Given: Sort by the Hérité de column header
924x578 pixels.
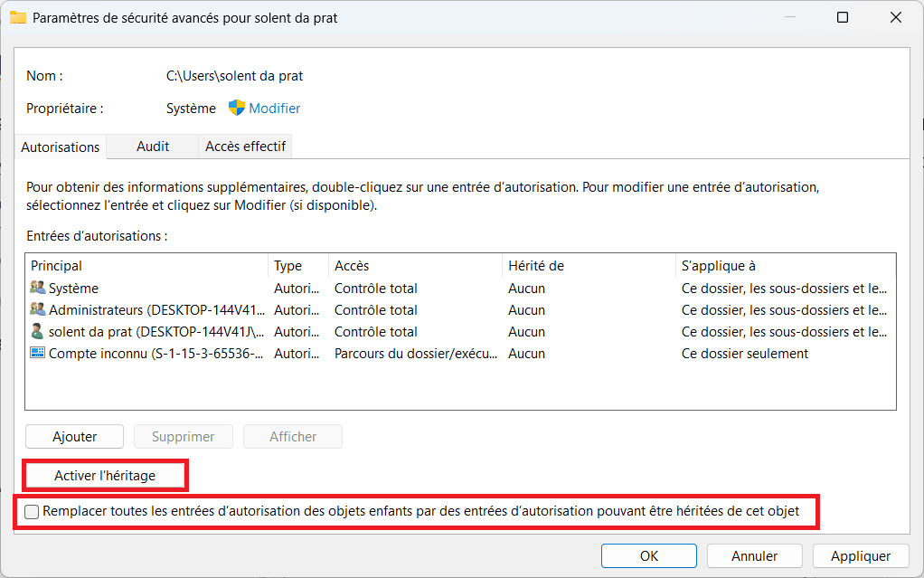Looking at the screenshot, I should click(x=588, y=266).
